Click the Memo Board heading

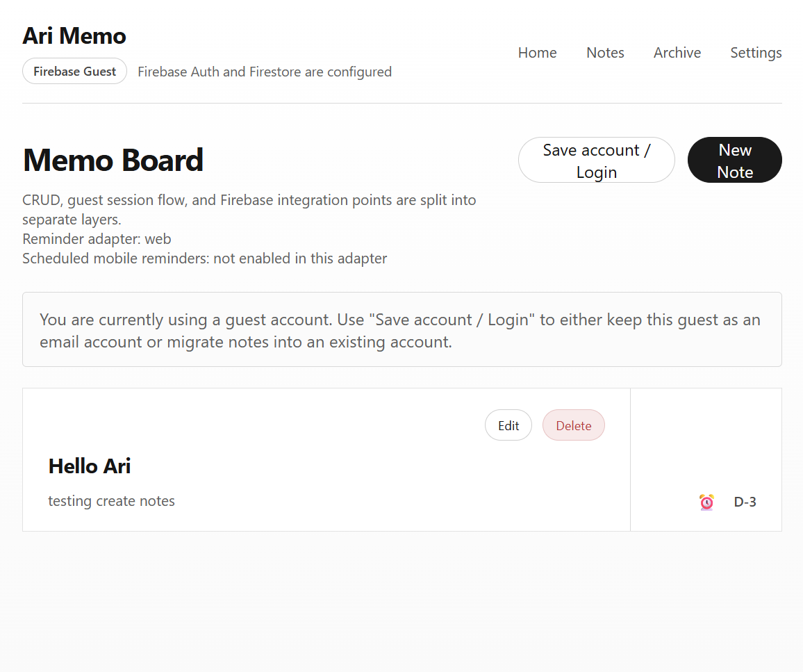coord(113,160)
